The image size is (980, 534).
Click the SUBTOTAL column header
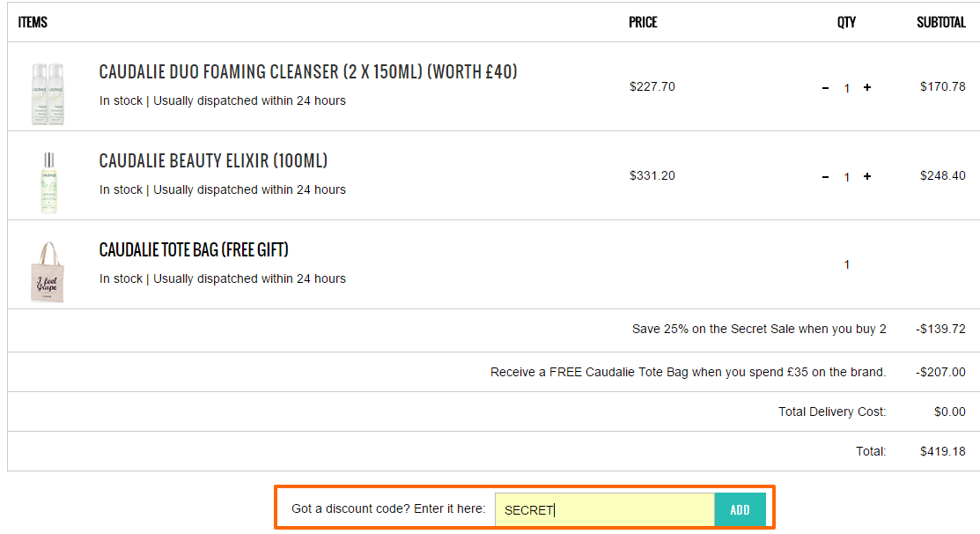pos(941,23)
